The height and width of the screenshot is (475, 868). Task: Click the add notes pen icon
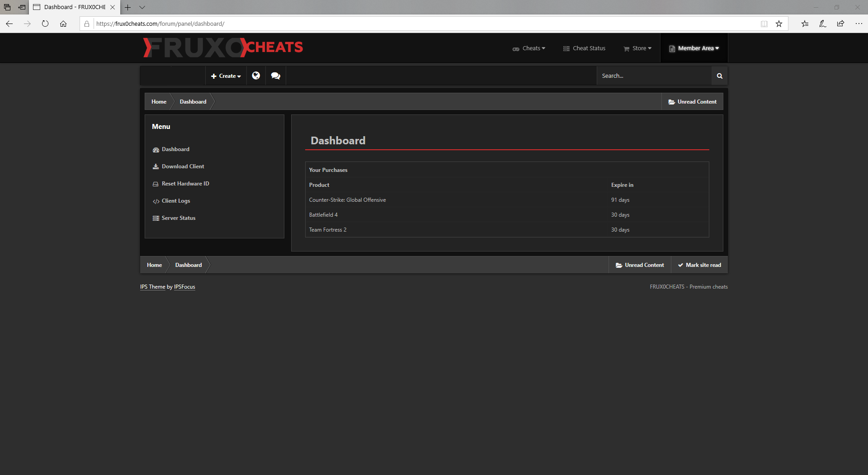coord(823,24)
